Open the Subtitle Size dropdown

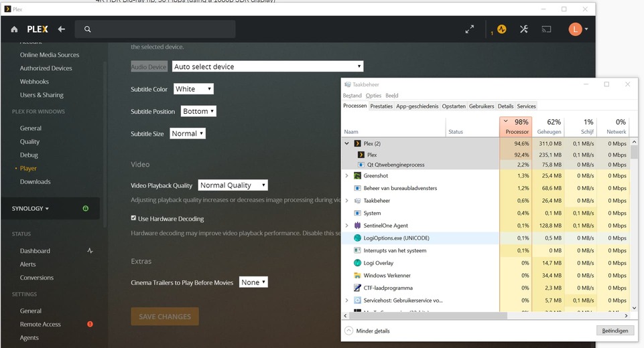pos(188,133)
